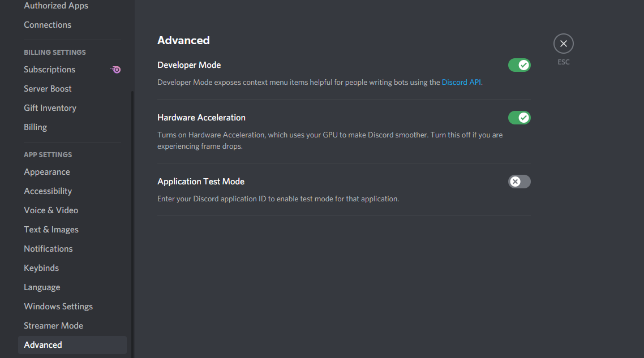
Task: Select Text & Images settings
Action: tap(51, 230)
